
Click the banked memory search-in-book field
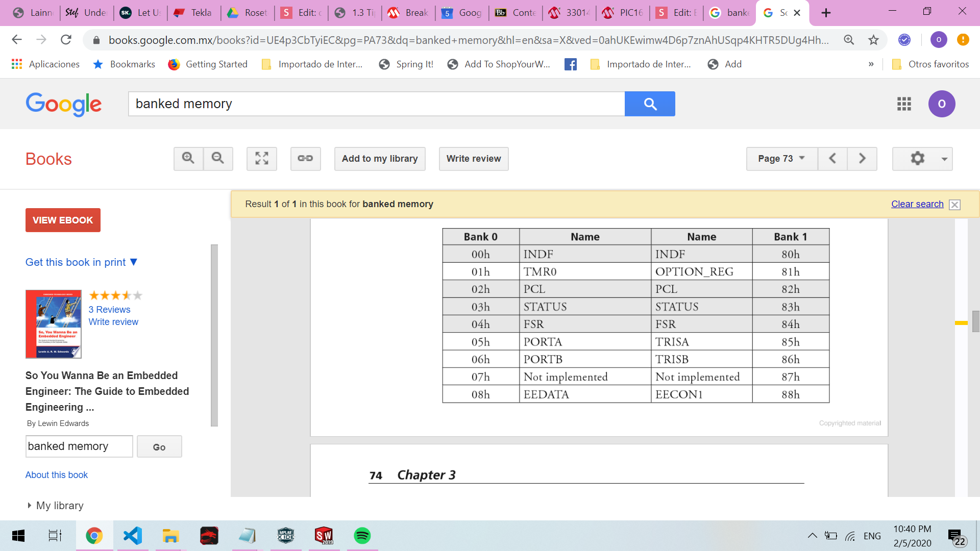79,446
